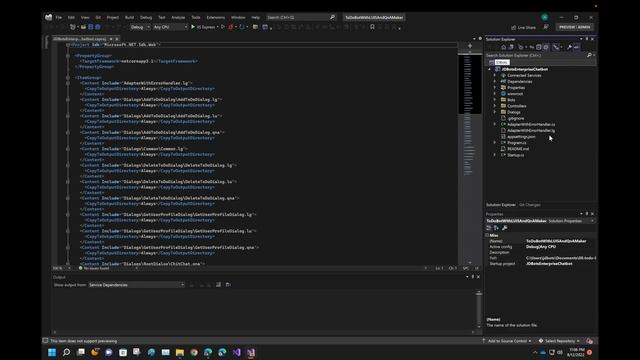The height and width of the screenshot is (360, 640).
Task: Open Windows taskbar search
Action: pos(66,352)
